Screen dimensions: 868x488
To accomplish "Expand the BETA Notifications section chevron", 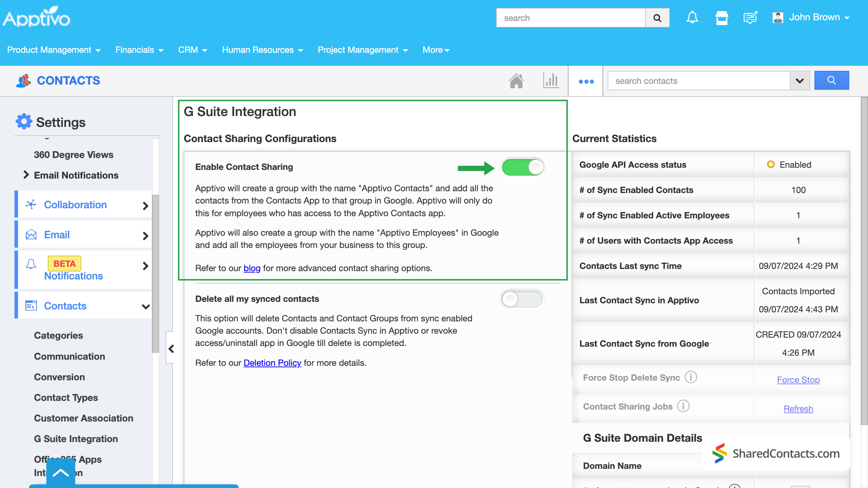I will tap(145, 266).
